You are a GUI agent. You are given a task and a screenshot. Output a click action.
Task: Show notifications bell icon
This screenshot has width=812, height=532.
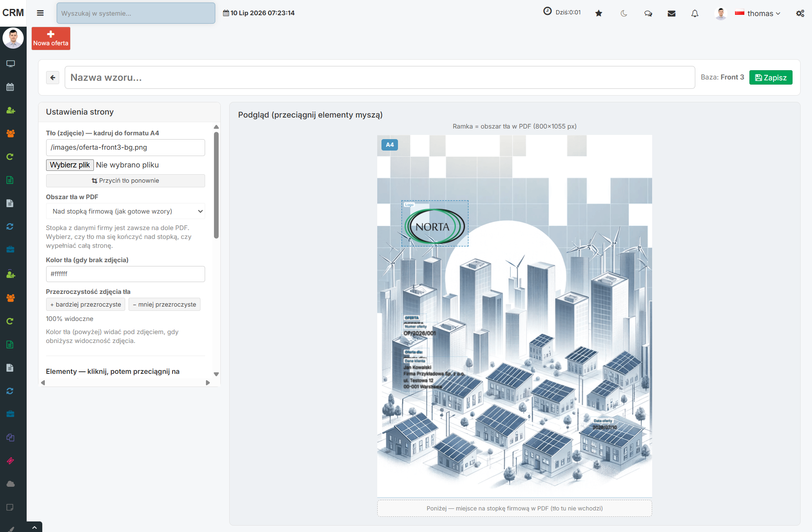pos(695,13)
